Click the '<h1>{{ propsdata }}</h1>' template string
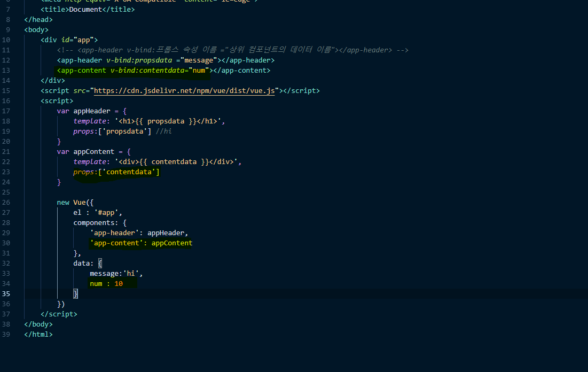This screenshot has height=372, width=588. click(168, 121)
